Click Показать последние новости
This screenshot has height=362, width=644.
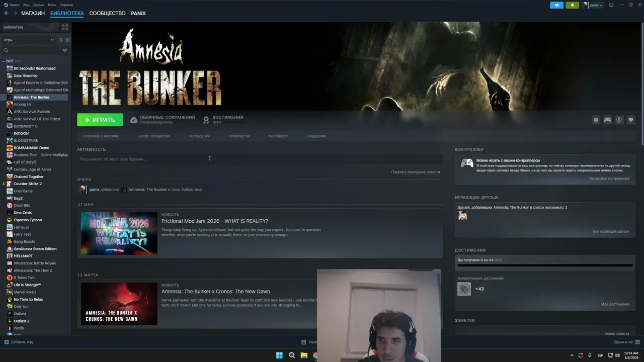(415, 172)
